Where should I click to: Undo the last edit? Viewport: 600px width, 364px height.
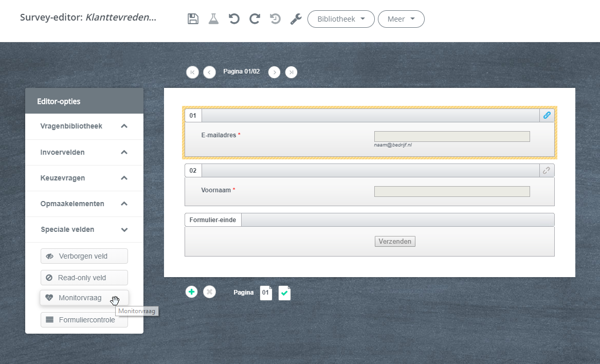pos(234,19)
